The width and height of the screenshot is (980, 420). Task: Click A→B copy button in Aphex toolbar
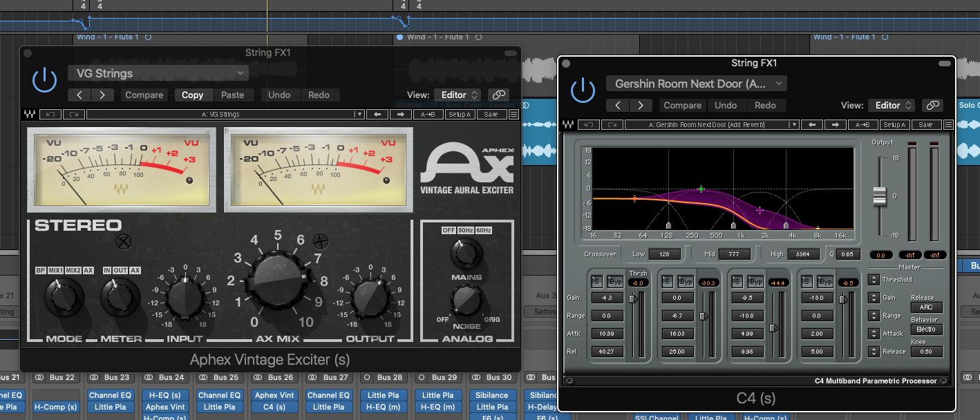pos(430,115)
